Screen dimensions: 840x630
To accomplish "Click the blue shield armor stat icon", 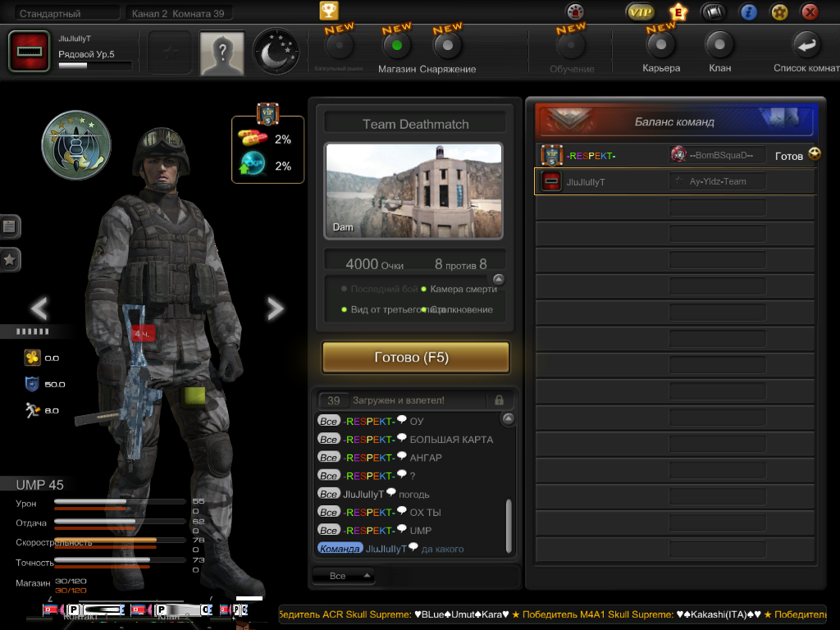I will tap(32, 384).
